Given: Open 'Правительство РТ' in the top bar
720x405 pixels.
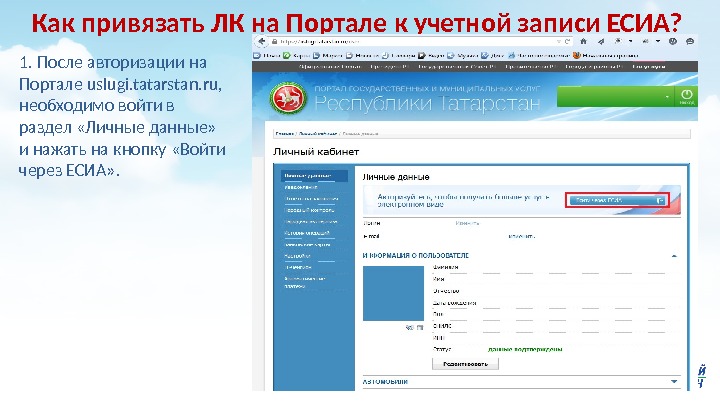Looking at the screenshot, I should click(x=530, y=67).
